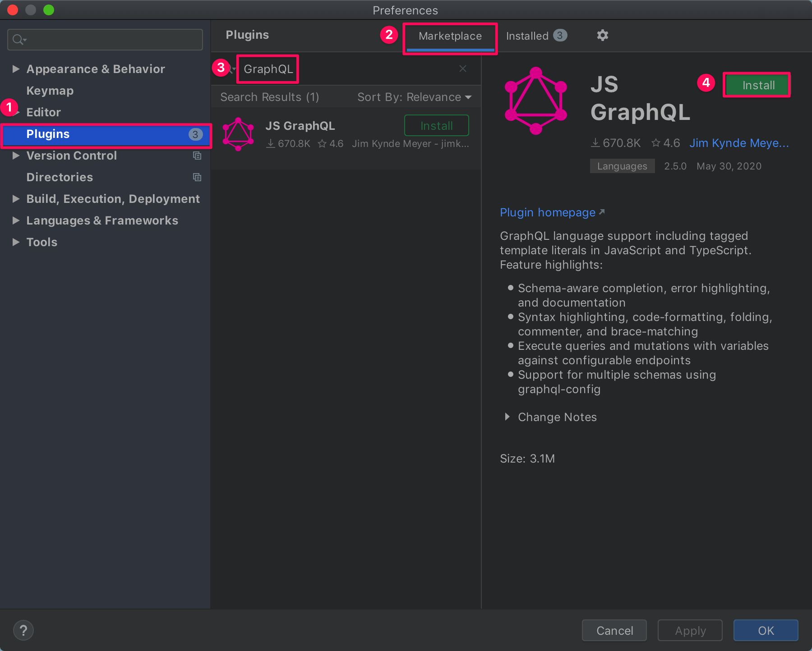Screen dimensions: 812x651
Task: Click the star rating 4.6 in details
Action: point(666,143)
